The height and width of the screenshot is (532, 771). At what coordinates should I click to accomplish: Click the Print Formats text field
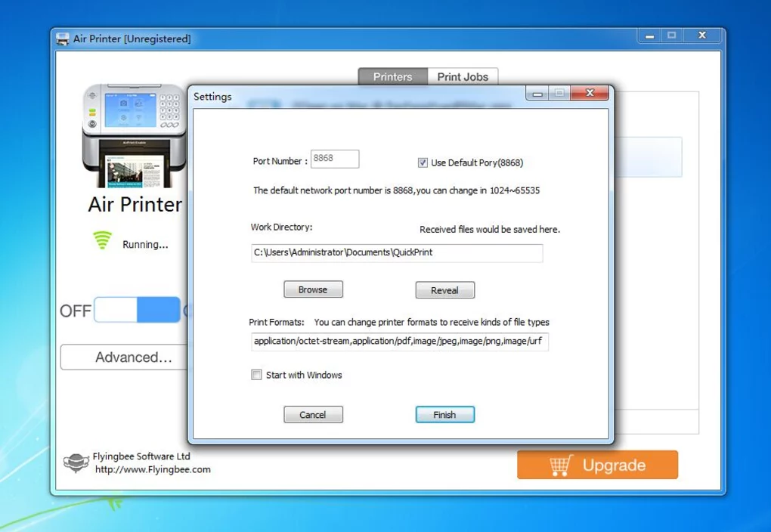[x=399, y=342]
